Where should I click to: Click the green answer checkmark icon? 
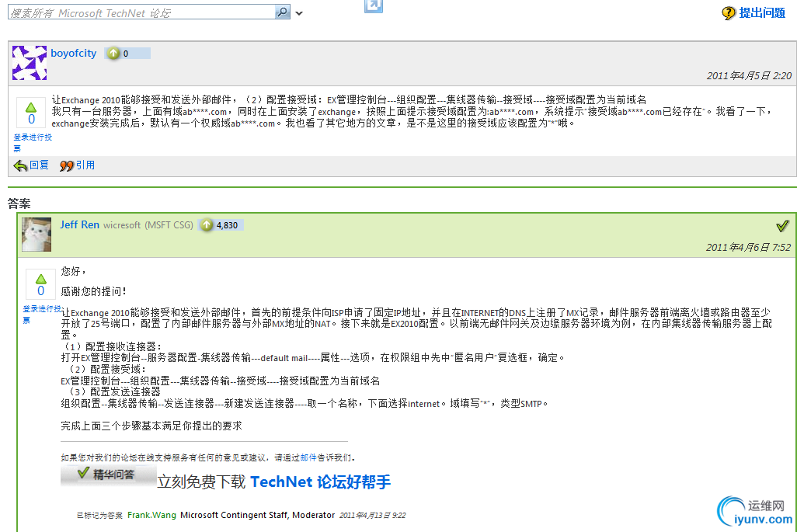coord(782,225)
